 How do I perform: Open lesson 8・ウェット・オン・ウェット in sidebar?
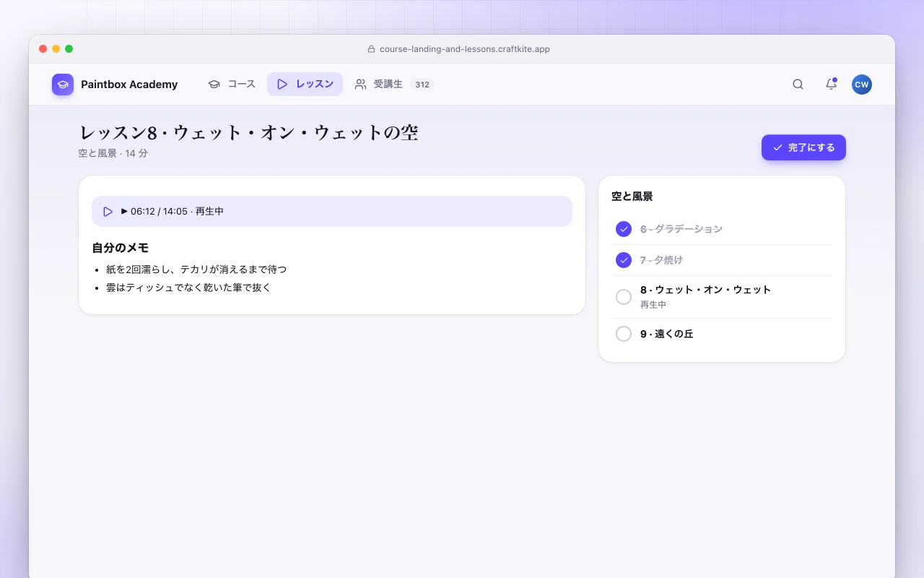(x=706, y=290)
